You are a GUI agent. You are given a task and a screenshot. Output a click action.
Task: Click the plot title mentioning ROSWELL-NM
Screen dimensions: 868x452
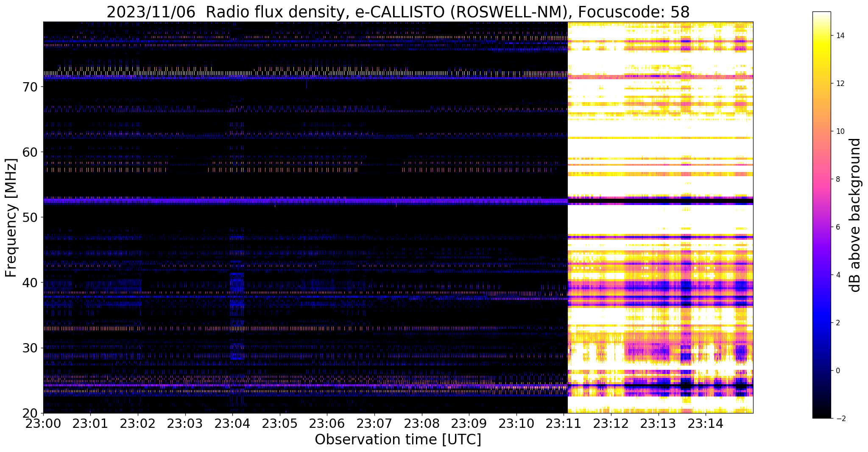pyautogui.click(x=398, y=11)
